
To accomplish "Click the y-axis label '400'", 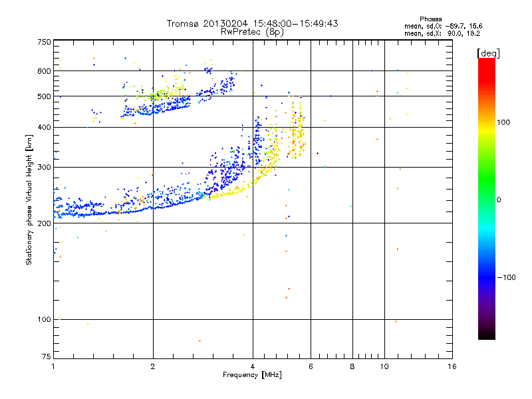I will (44, 128).
